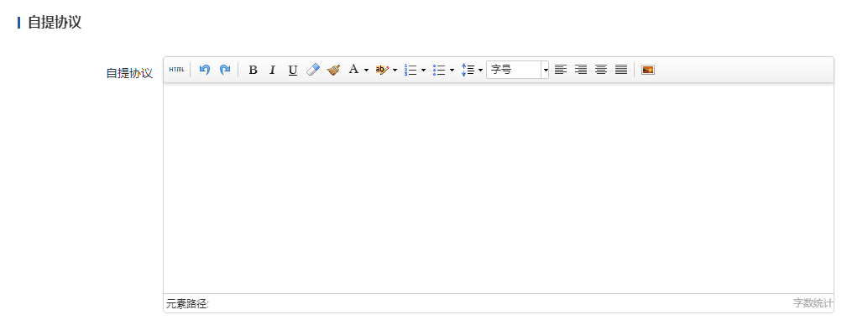Expand the 字号 font size arrow
This screenshot has width=868, height=336.
tap(546, 70)
